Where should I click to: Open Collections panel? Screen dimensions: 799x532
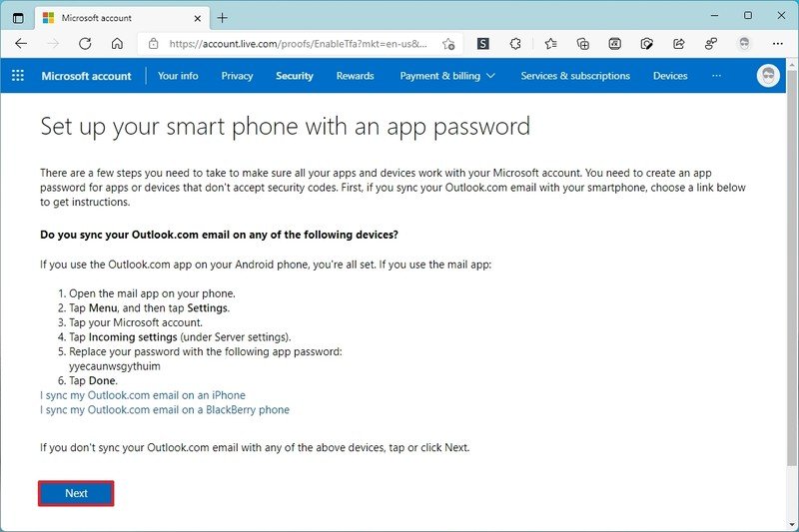coord(582,44)
